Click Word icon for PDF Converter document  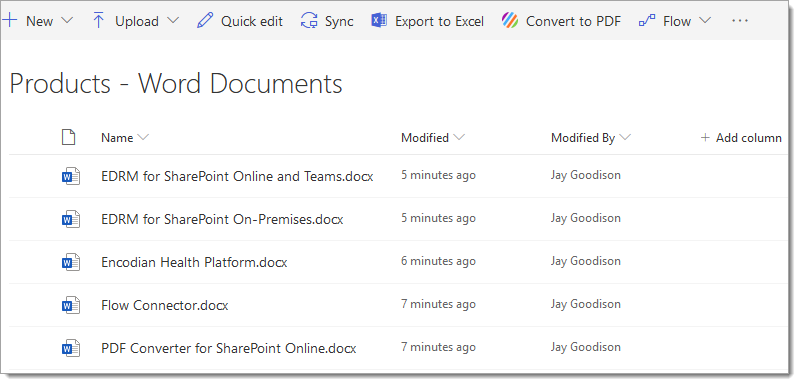(71, 348)
